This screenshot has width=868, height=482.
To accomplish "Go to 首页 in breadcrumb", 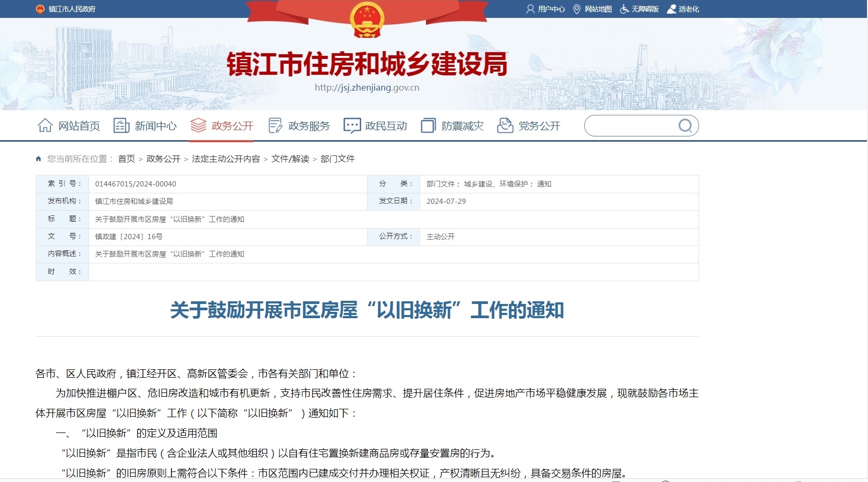I will (126, 159).
